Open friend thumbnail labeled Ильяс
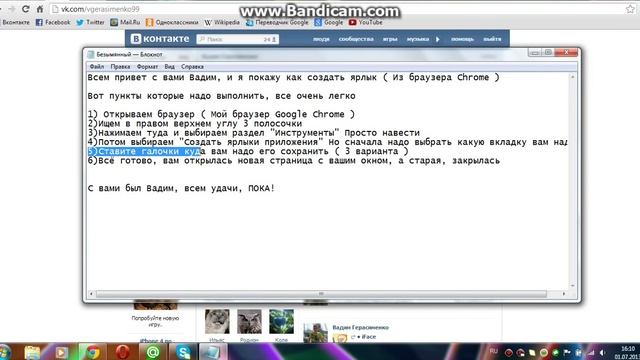The image size is (640, 360). point(217,321)
